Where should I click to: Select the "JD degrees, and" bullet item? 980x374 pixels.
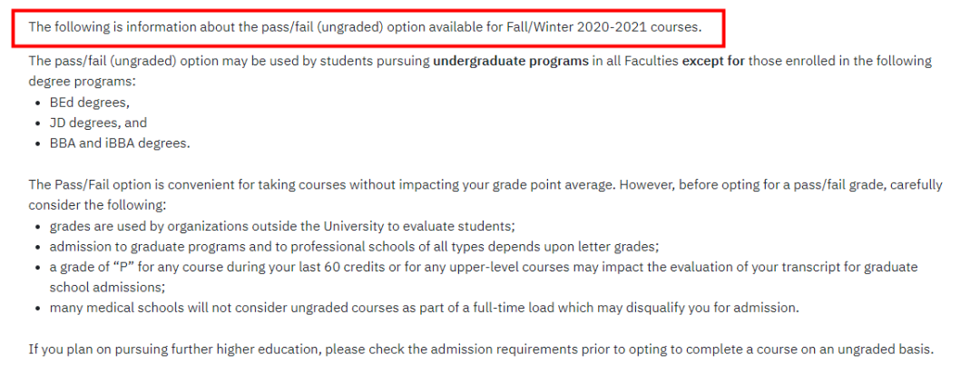coord(98,123)
